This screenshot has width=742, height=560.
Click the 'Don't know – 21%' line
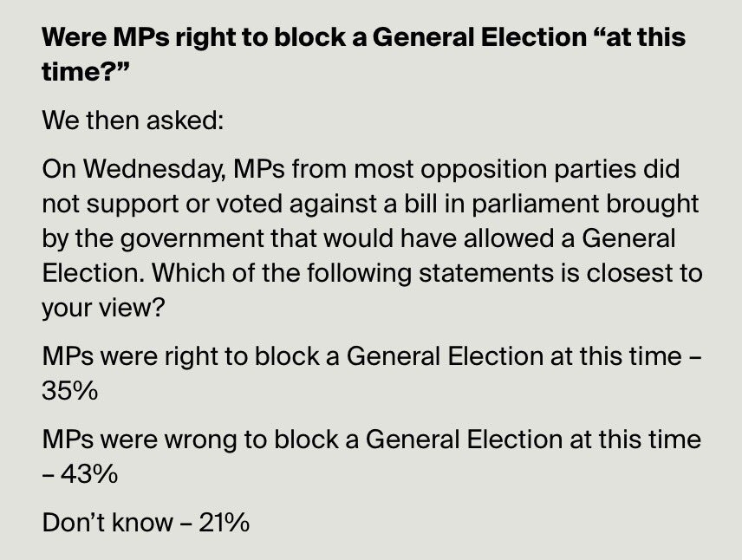146,523
